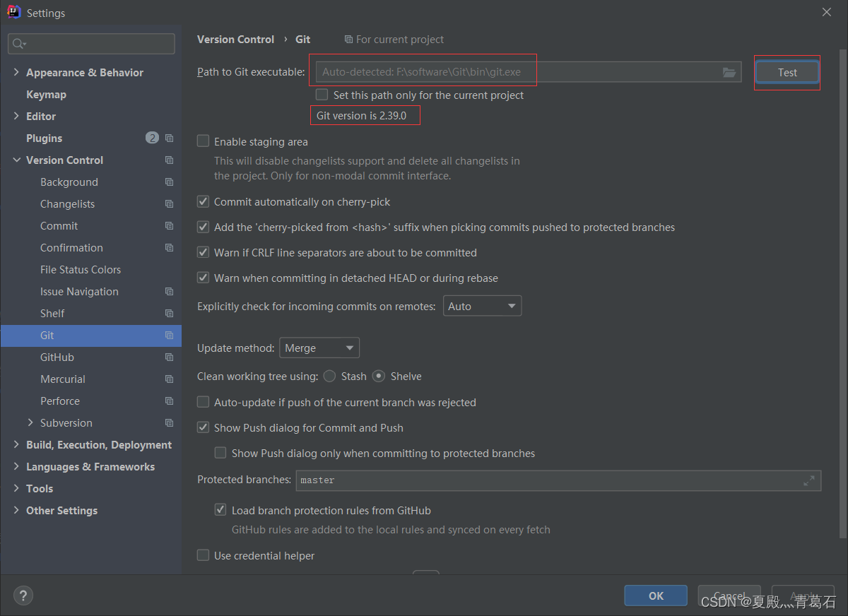Click the 'Git version is 2.39.0' text

coord(361,116)
